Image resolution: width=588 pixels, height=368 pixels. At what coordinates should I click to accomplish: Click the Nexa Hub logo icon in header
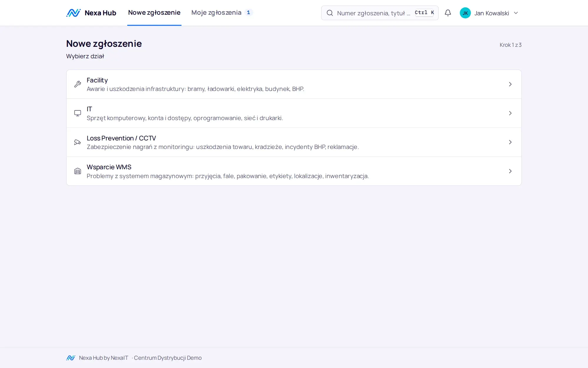point(73,13)
